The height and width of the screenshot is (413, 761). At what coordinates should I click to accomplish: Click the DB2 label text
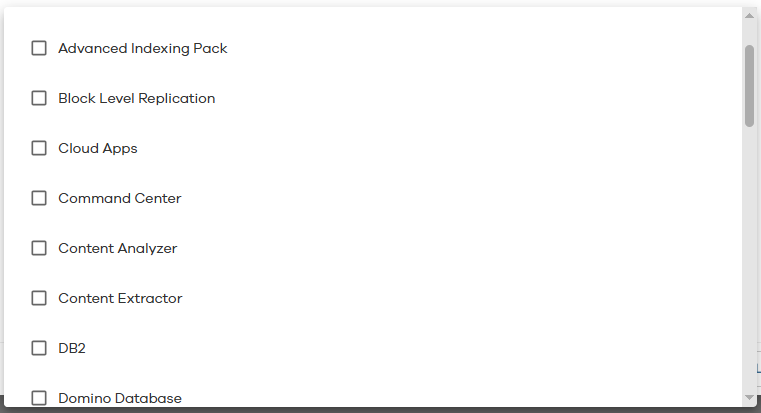coord(70,348)
